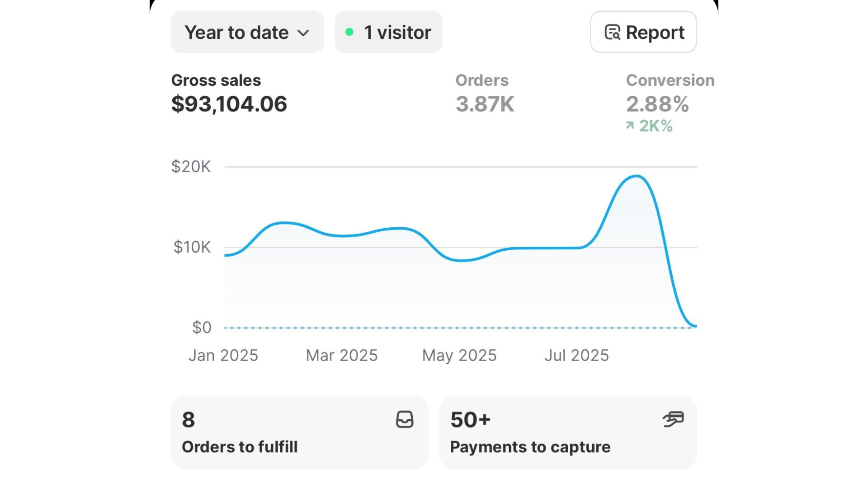Click the 2K% conversion change indicator
Viewport: 868px width, 488px height.
656,126
